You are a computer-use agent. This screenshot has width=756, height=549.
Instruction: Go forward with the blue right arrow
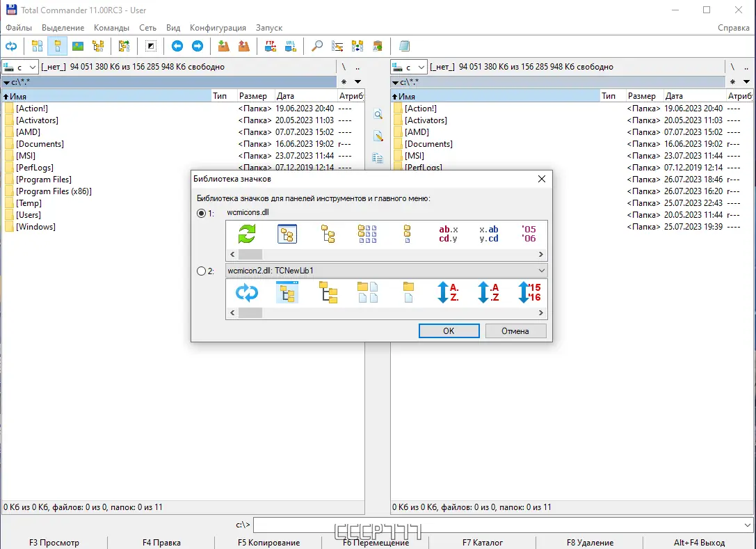(198, 47)
